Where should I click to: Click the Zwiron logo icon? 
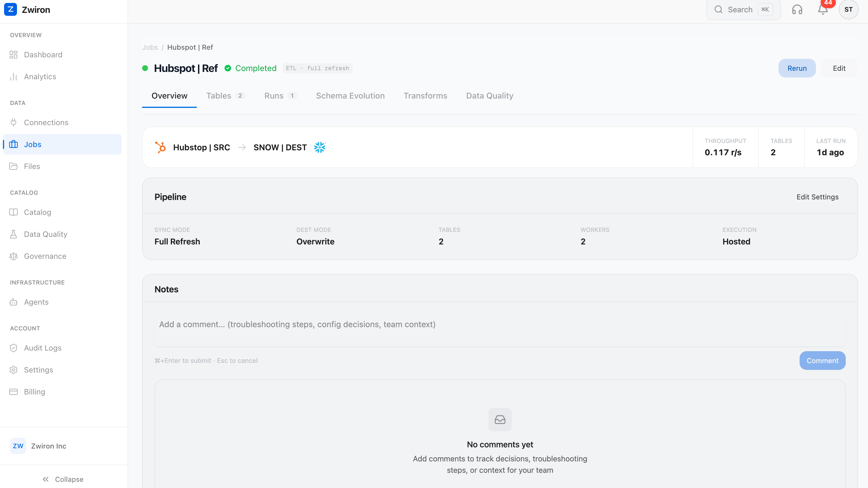coord(11,9)
